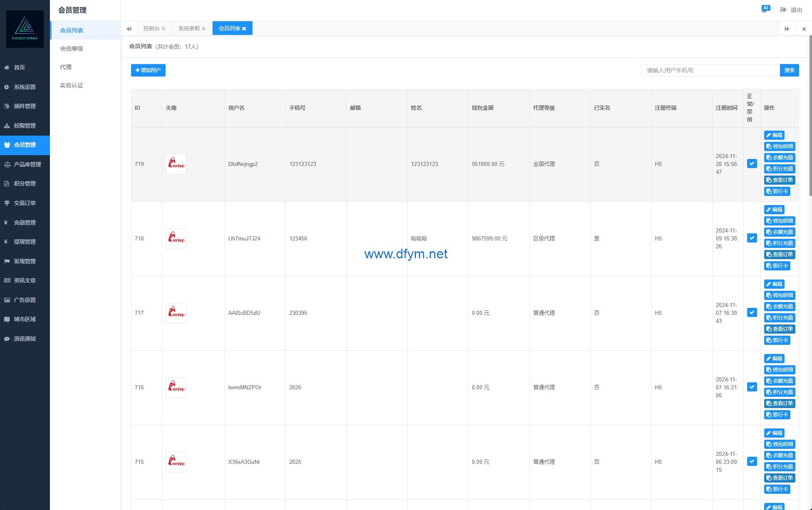812x510 pixels.
Task: Open the 首页 home sidebar item
Action: (25, 67)
